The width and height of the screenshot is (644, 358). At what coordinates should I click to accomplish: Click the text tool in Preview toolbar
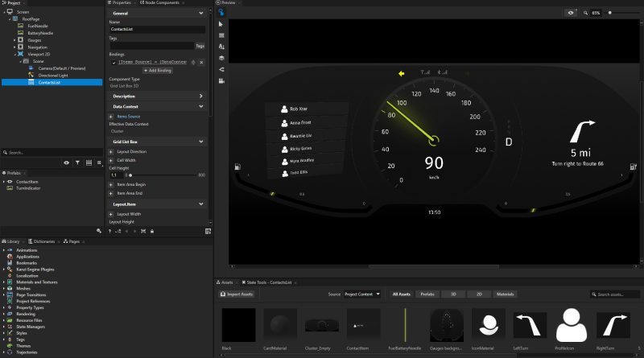point(221,47)
